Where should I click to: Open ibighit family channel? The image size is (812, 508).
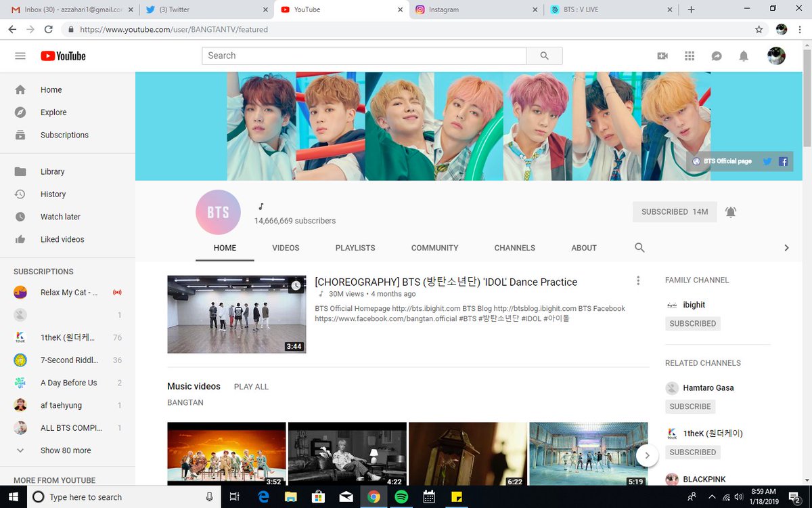pos(694,305)
